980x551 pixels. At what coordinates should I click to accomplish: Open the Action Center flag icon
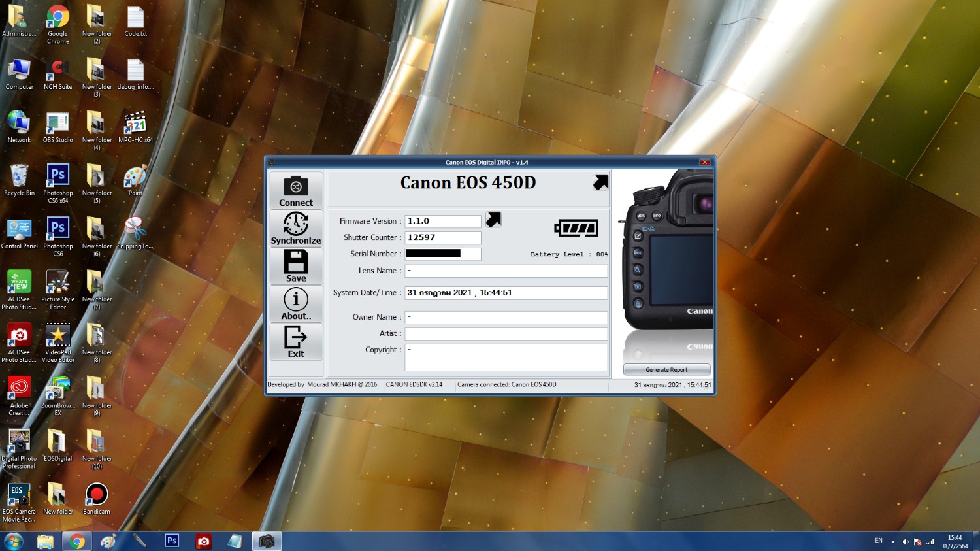point(917,542)
